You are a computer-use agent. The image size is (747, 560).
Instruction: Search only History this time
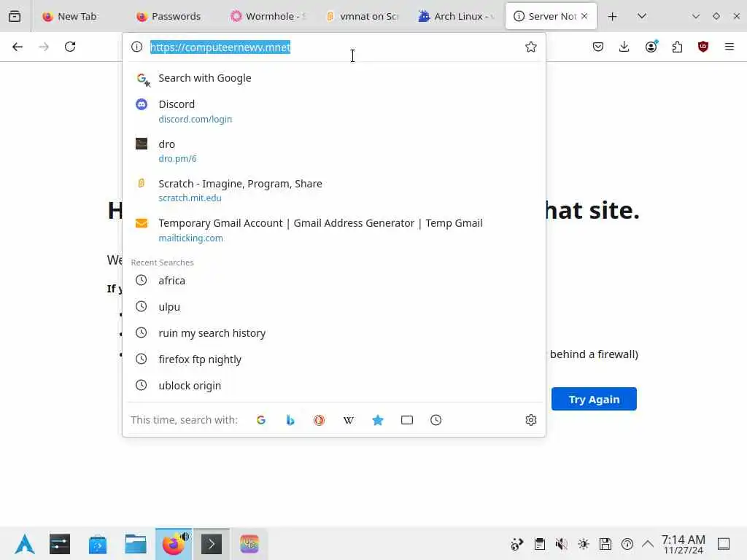[x=436, y=420]
